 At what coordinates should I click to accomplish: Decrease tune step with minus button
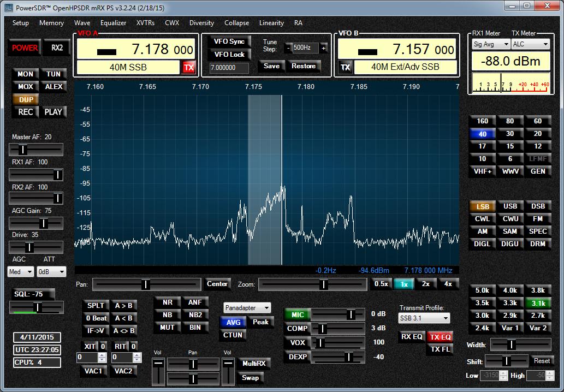(x=288, y=48)
